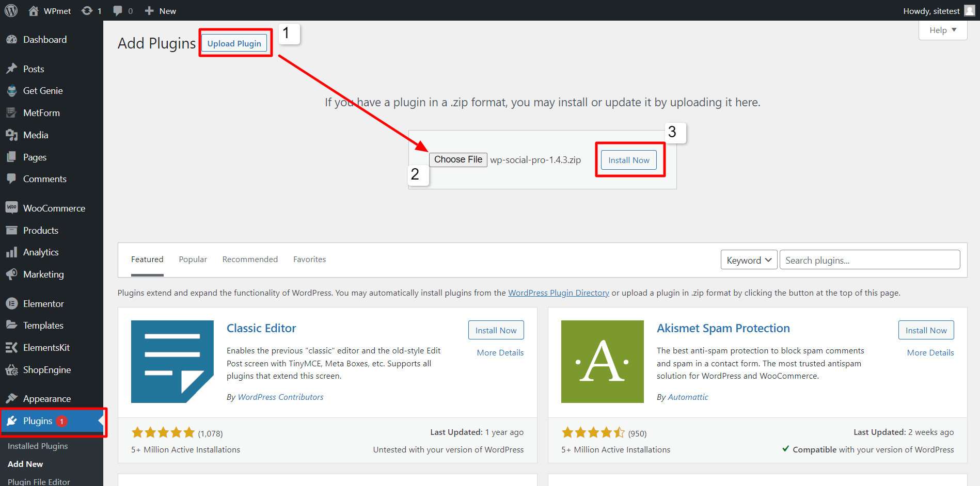Click the Templates folder icon
The image size is (980, 486).
(x=11, y=325)
